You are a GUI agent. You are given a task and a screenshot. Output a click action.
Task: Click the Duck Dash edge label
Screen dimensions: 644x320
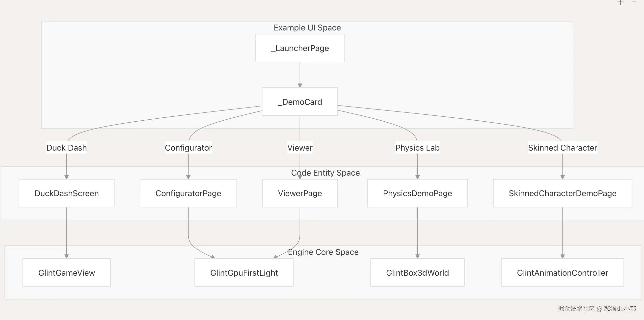[x=66, y=148]
